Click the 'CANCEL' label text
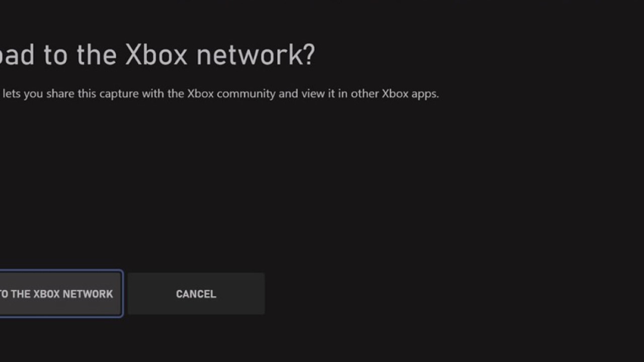This screenshot has width=644, height=362. 196,294
